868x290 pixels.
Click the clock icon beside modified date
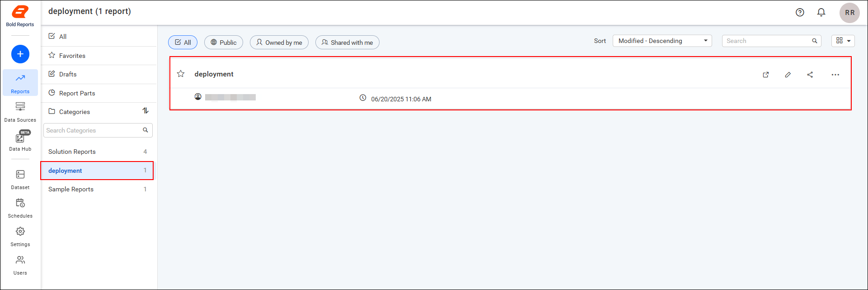click(x=363, y=98)
